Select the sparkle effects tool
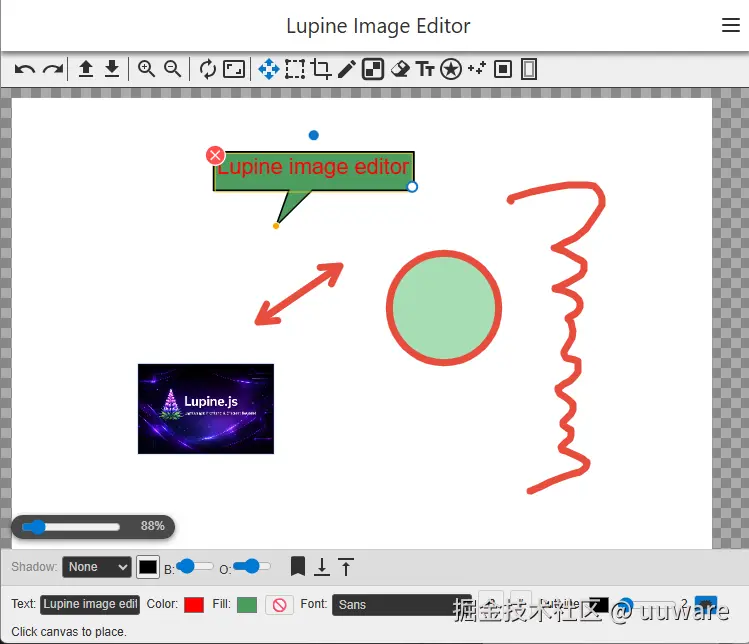The width and height of the screenshot is (749, 644). pyautogui.click(x=477, y=68)
